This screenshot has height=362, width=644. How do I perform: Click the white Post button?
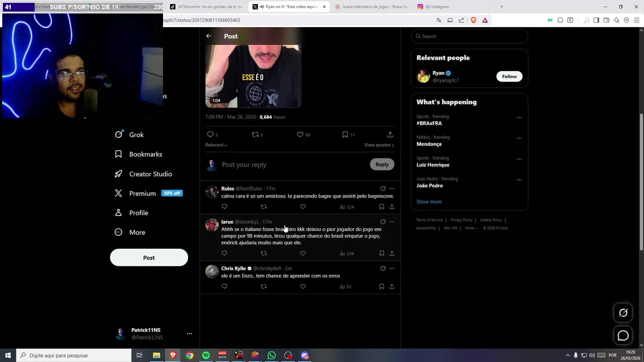pyautogui.click(x=149, y=257)
